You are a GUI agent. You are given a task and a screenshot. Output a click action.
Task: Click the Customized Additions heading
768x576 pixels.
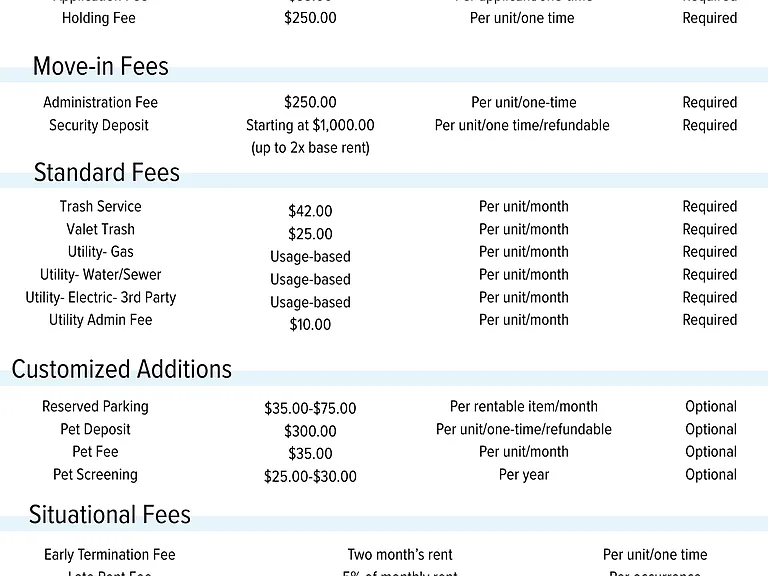click(x=121, y=369)
